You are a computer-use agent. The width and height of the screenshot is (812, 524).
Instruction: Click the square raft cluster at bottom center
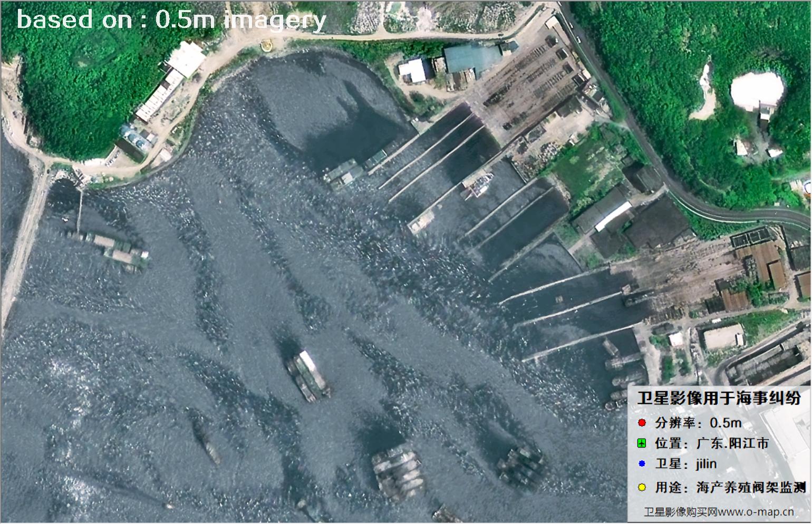pyautogui.click(x=397, y=471)
